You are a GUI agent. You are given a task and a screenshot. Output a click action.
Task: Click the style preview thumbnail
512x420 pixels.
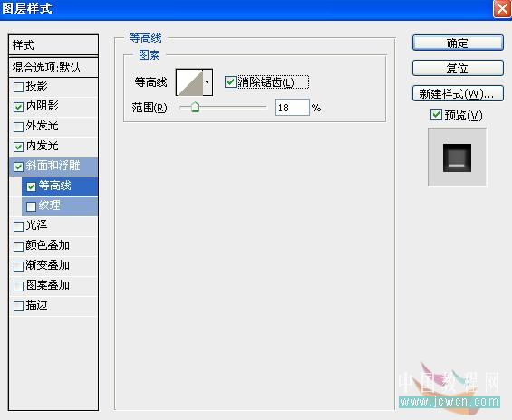457,157
